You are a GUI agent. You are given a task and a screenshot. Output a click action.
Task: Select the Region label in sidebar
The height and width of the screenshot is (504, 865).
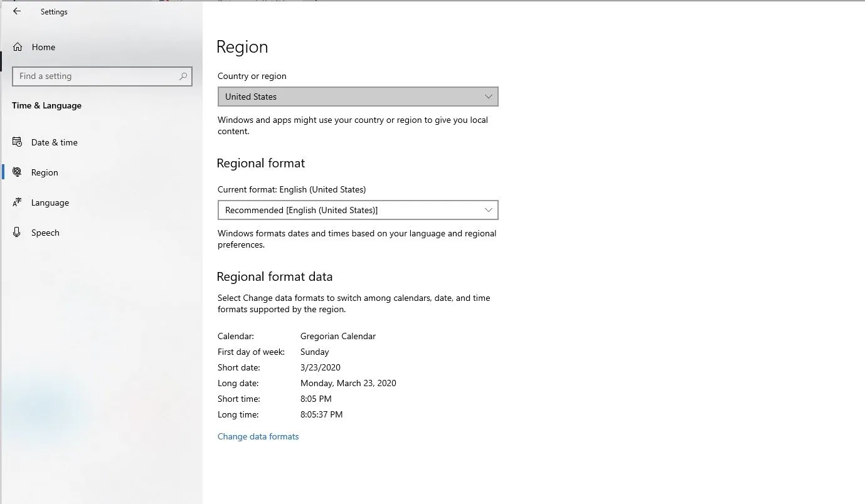coord(45,172)
